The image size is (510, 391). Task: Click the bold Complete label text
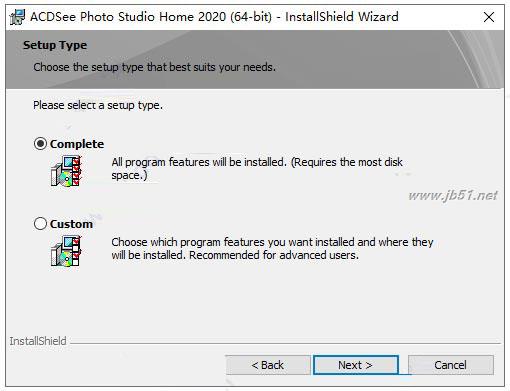point(77,144)
